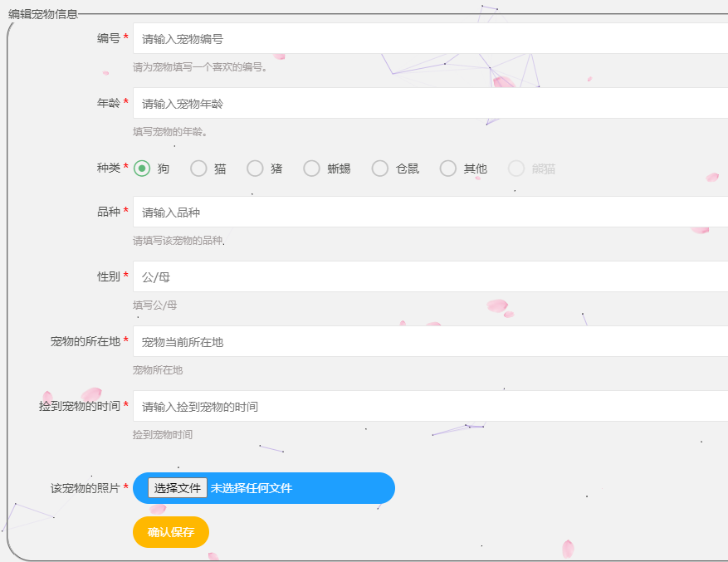Open the 捡到宠物的时间 time input field

click(x=332, y=406)
